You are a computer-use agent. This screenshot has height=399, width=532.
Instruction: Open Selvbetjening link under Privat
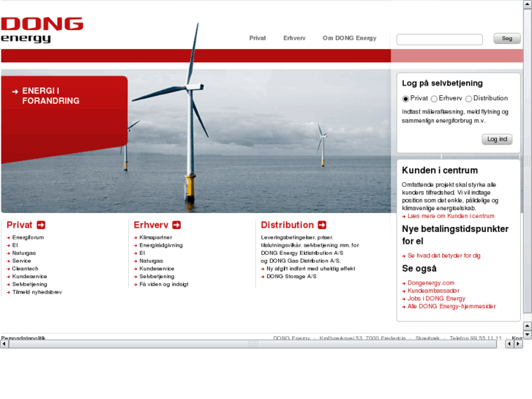pos(29,284)
